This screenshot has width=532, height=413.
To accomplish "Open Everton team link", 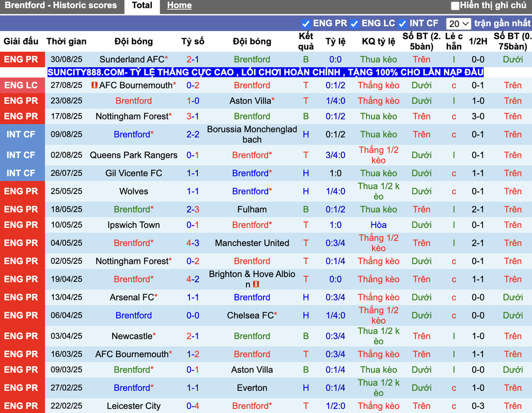I will [252, 388].
